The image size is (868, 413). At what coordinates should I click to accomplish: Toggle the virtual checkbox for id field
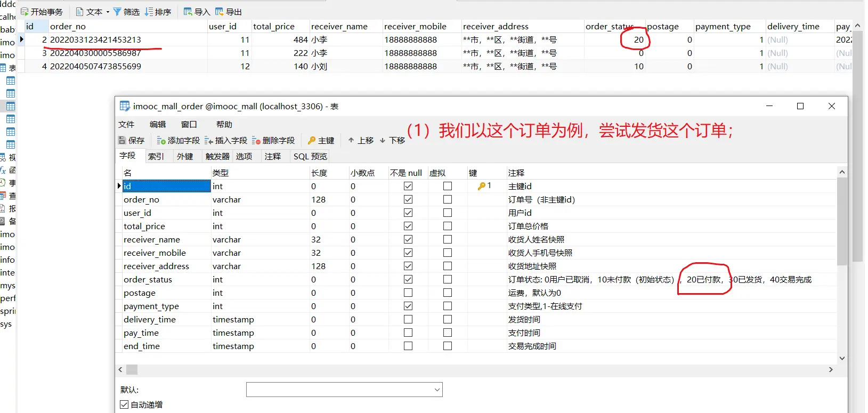[x=448, y=186]
